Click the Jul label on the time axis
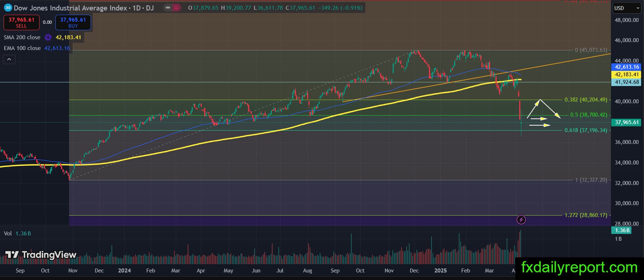 (x=280, y=271)
